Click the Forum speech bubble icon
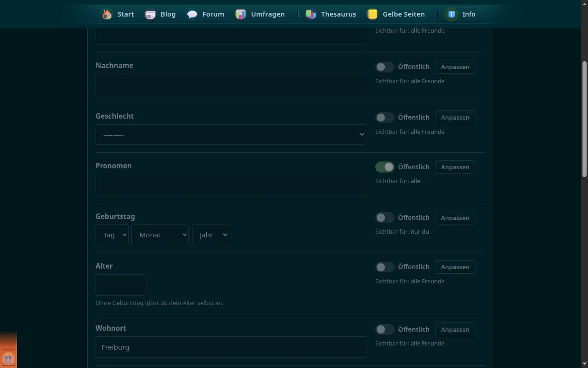Screen dimensions: 588x368 click(192, 14)
